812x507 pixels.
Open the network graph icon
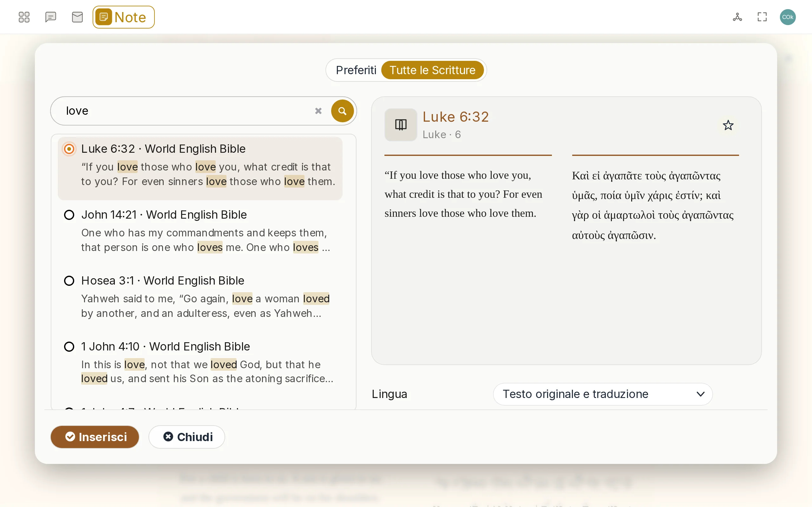tap(737, 17)
